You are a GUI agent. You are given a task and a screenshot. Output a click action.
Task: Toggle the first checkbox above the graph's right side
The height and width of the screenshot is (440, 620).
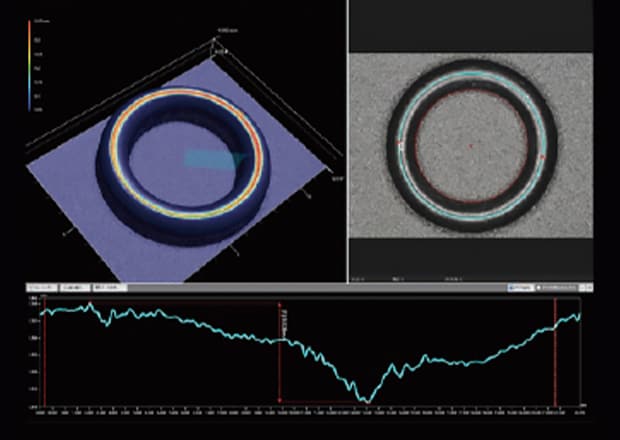(511, 287)
